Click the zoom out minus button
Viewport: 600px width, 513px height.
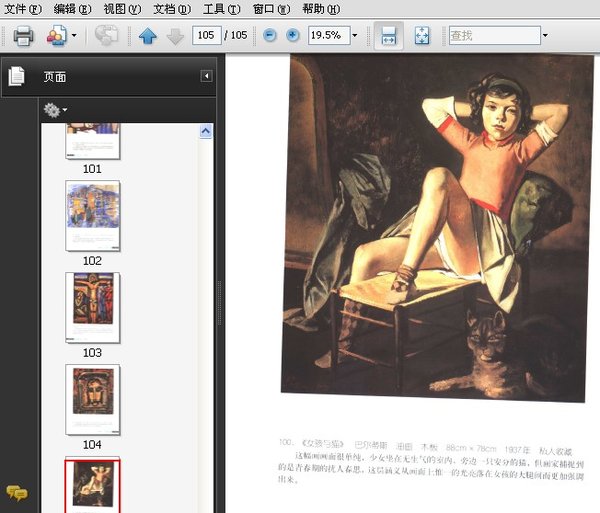[269, 35]
